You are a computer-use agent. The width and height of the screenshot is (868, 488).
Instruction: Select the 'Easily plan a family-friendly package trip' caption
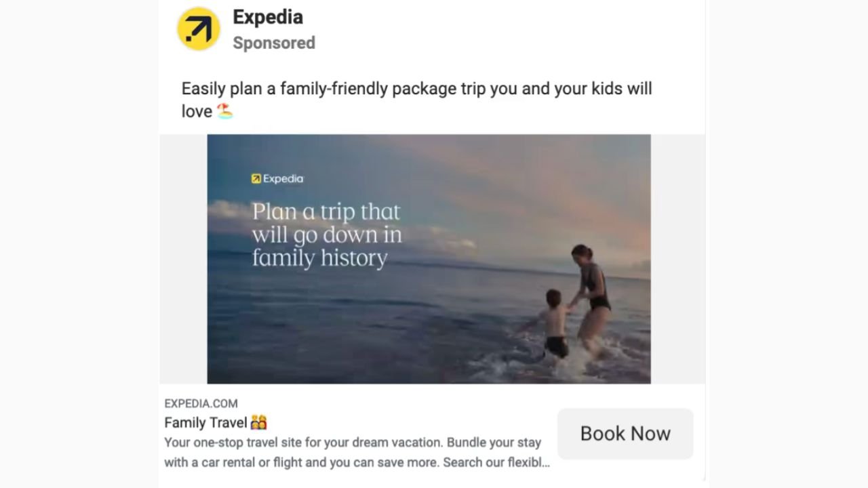416,89
